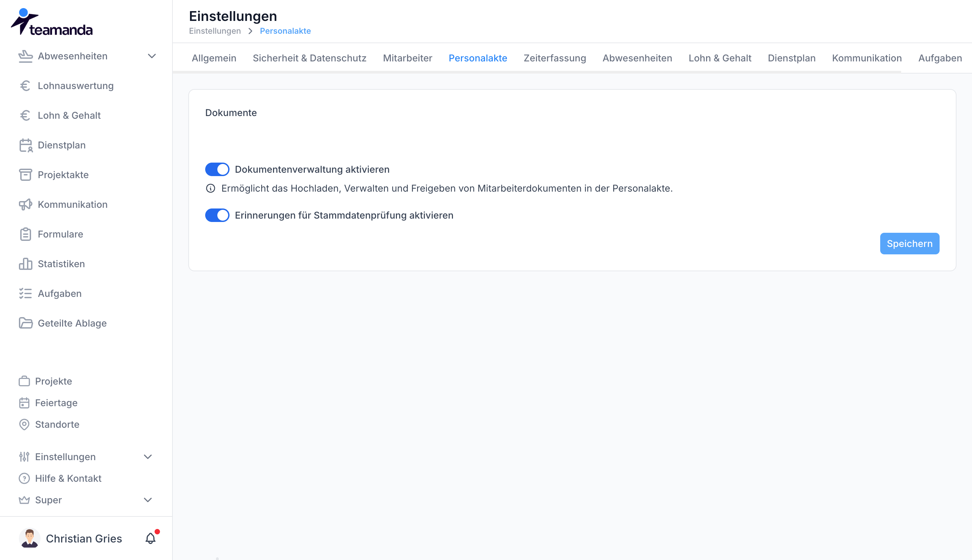Open Lohnauswertung from the sidebar
972x560 pixels.
75,86
